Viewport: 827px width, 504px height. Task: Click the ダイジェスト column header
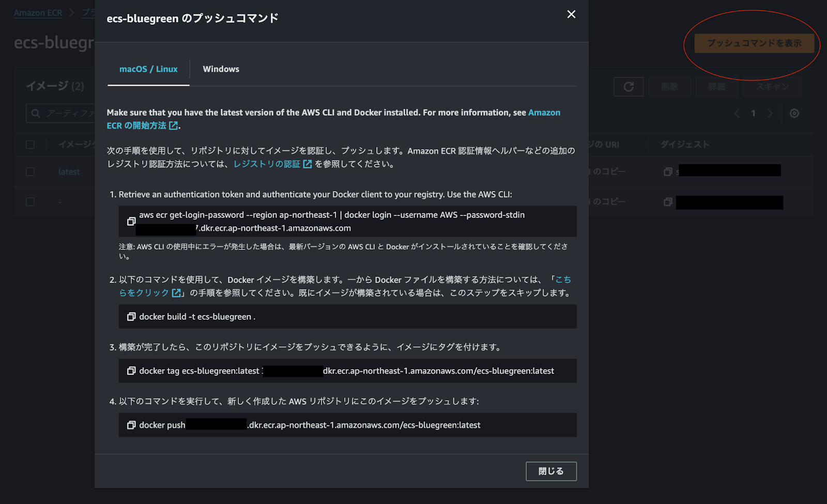tap(685, 145)
